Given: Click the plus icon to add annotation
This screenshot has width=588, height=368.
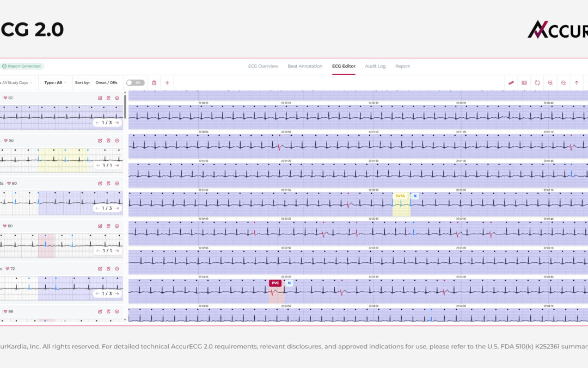Looking at the screenshot, I should [x=167, y=82].
